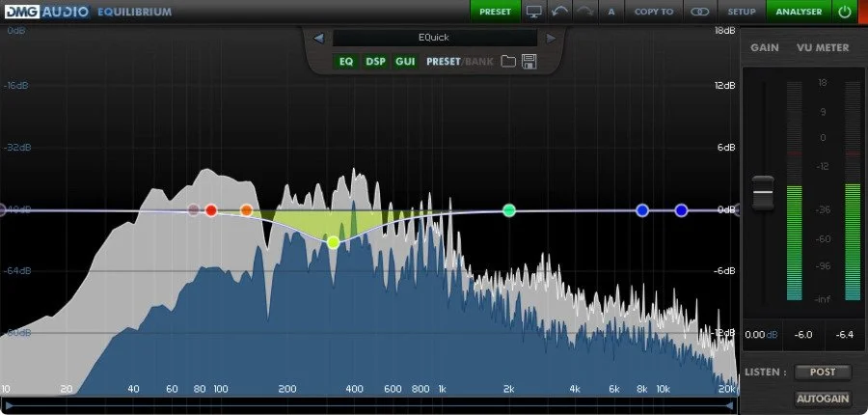Save preset with floppy disk icon
The height and width of the screenshot is (415, 868).
(529, 62)
